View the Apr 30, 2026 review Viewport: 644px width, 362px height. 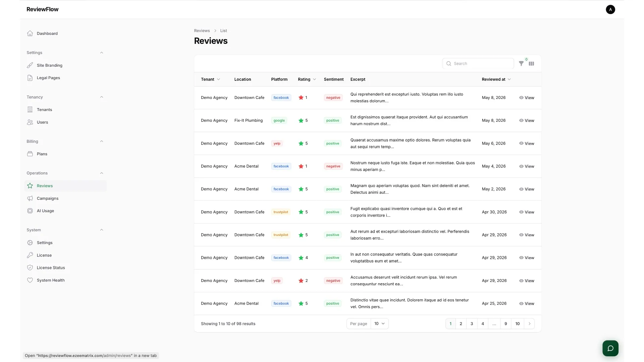pos(527,212)
